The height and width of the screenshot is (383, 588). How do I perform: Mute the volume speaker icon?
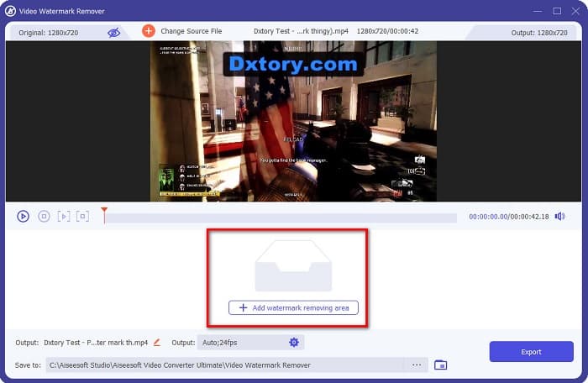click(560, 216)
